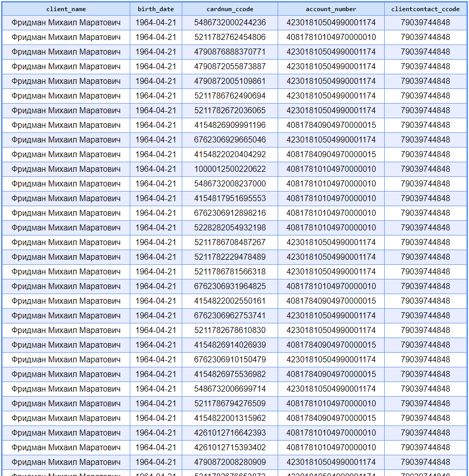
Task: Select the cardnum_ccode column header
Action: click(x=230, y=9)
